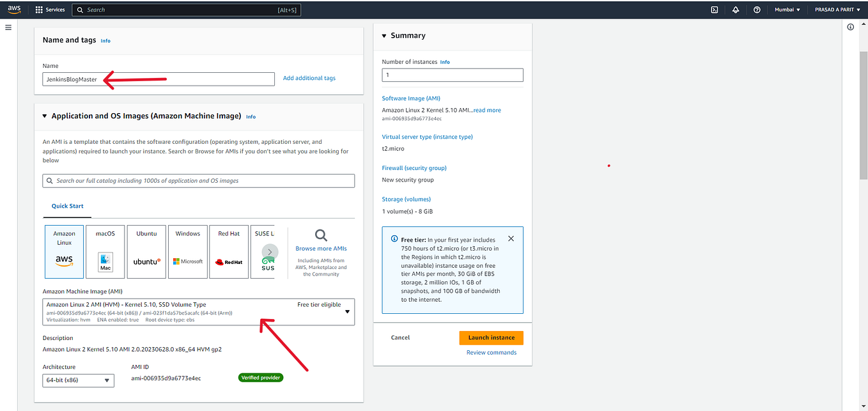Image resolution: width=868 pixels, height=411 pixels.
Task: Open the Mumbai region dropdown
Action: coord(786,10)
